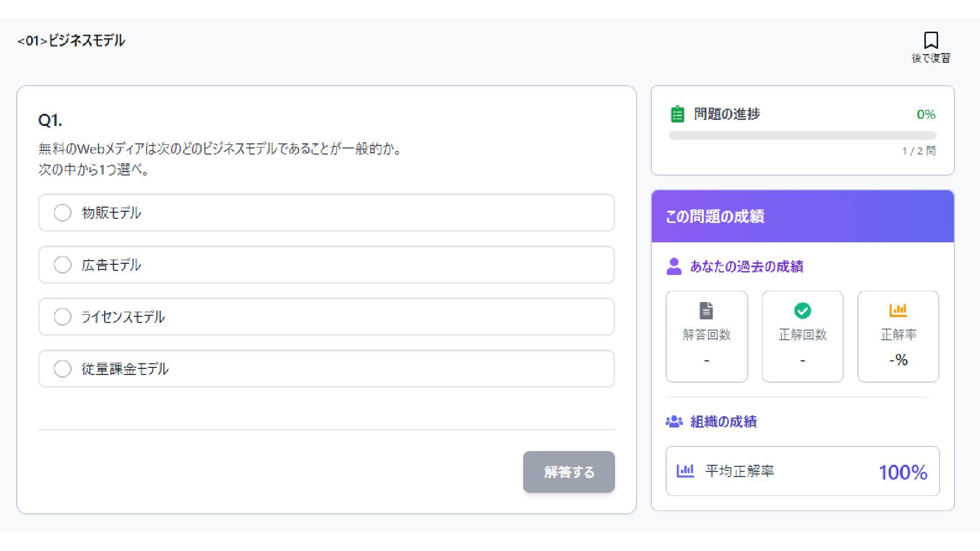Click the chart icon beside 平均正解率
The height and width of the screenshot is (551, 980).
[x=685, y=470]
